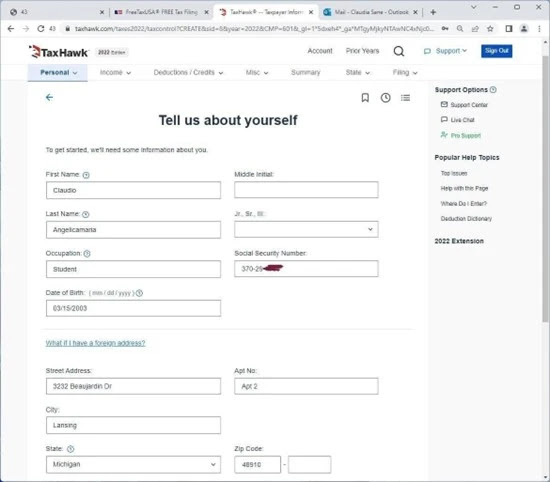
Task: Click the City field containing Lansing
Action: click(x=133, y=425)
